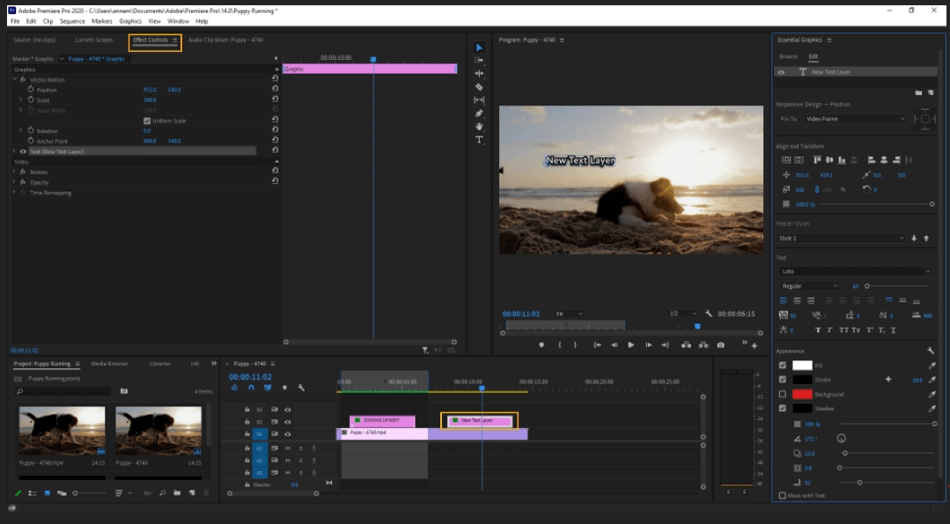Click the Export Frame camera icon

click(720, 345)
